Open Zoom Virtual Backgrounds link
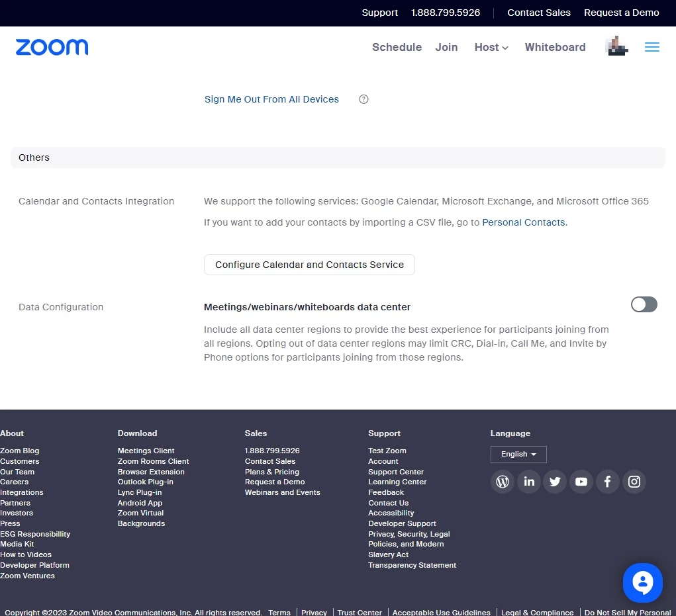Viewport: 676px width, 616px height. [x=141, y=518]
